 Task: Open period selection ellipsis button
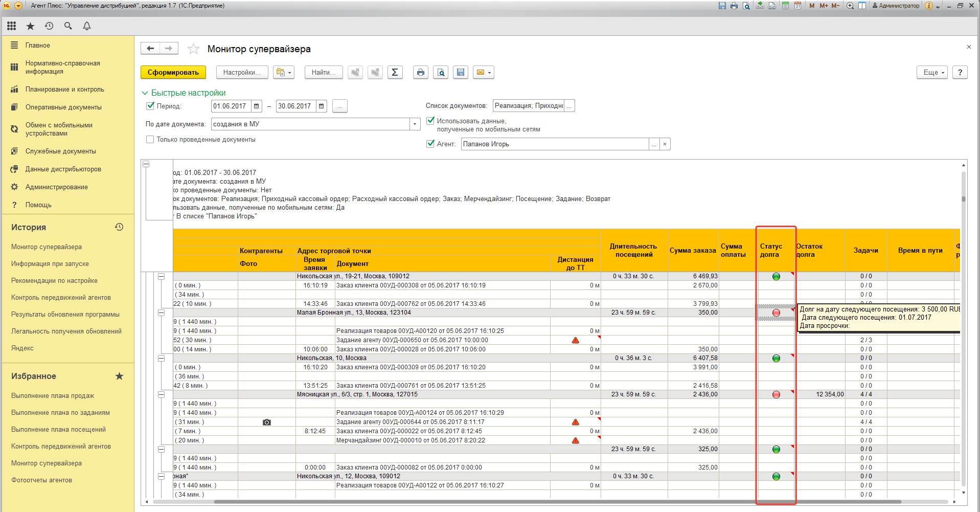point(340,106)
